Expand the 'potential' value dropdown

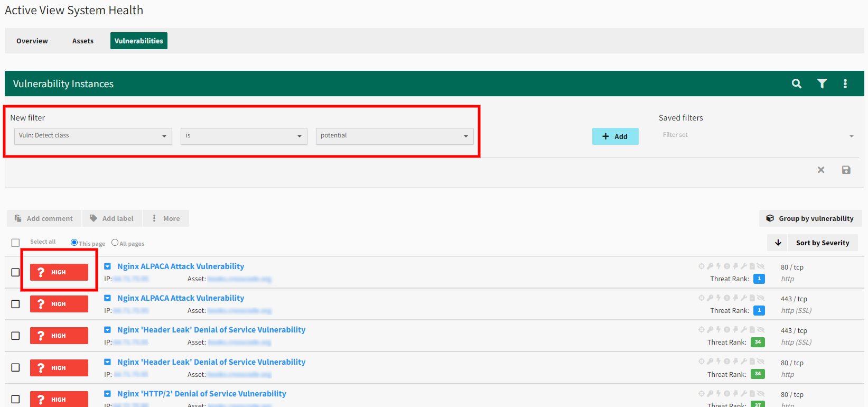[x=394, y=136]
